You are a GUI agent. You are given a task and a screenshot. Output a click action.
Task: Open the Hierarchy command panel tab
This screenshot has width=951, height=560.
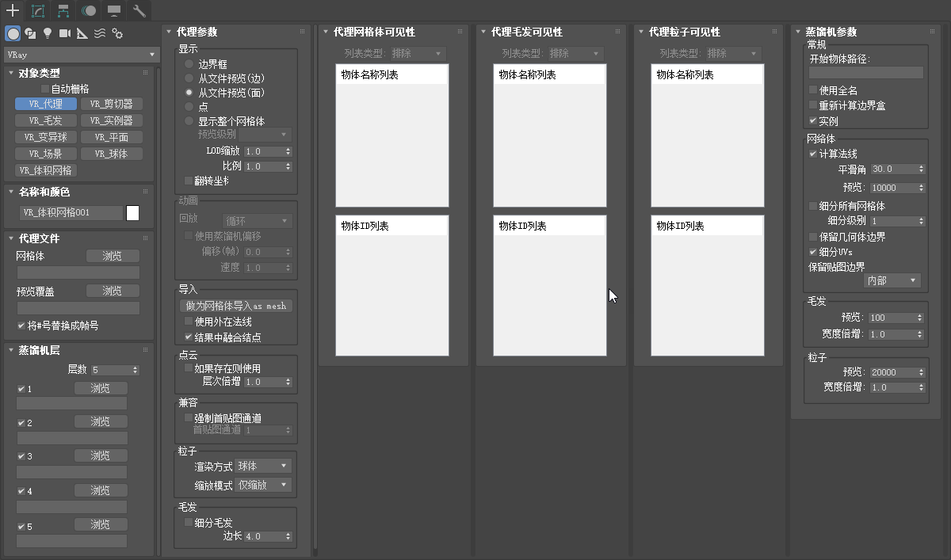pyautogui.click(x=63, y=10)
